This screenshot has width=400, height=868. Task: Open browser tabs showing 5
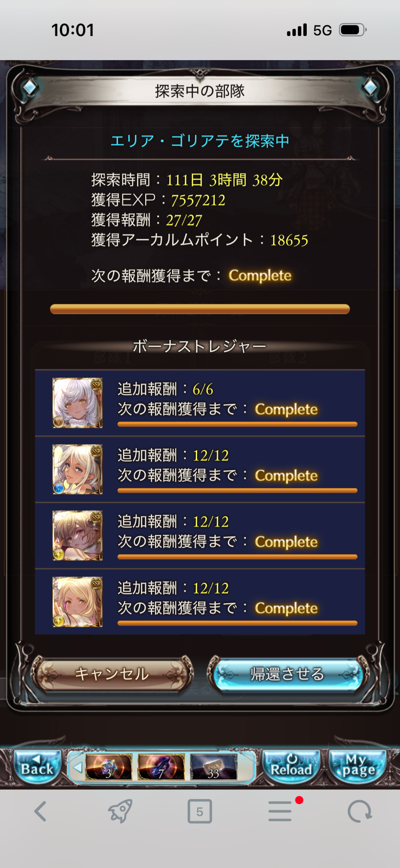pos(200,811)
